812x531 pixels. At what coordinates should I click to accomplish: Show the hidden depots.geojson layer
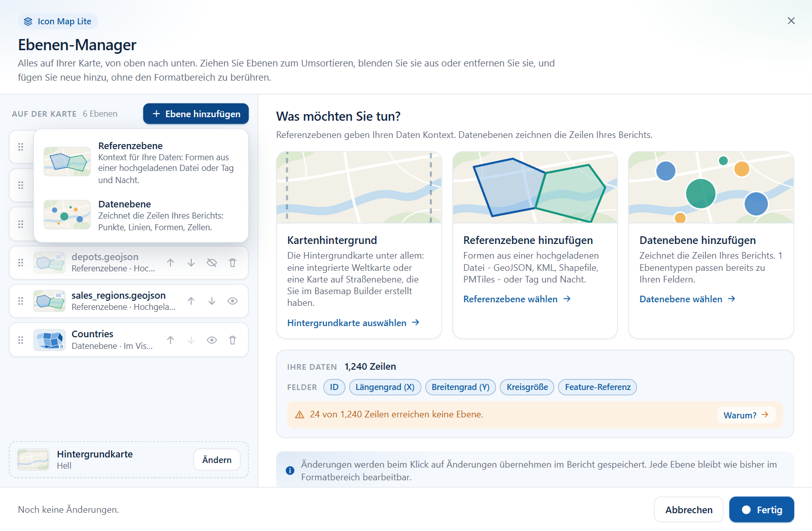pyautogui.click(x=212, y=263)
